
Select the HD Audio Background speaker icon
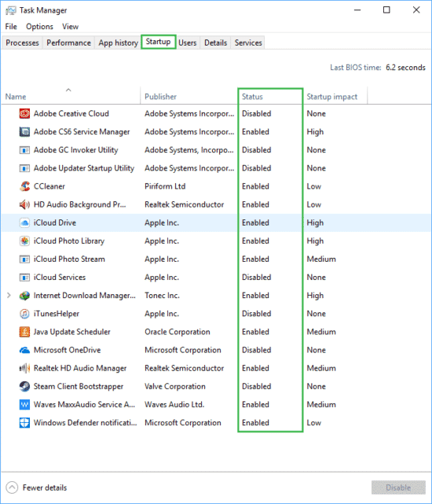(x=24, y=204)
